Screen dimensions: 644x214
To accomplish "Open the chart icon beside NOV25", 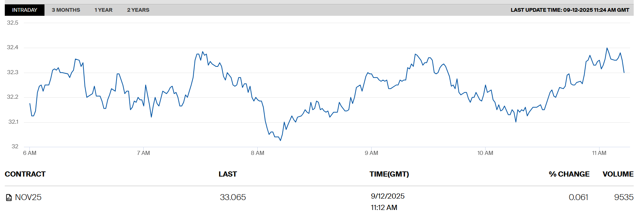I will click(x=9, y=198).
